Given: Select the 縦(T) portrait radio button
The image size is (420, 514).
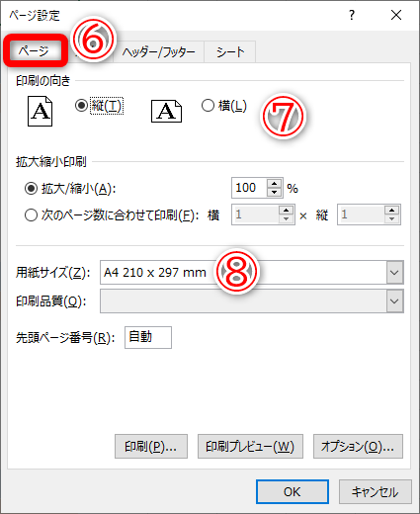Looking at the screenshot, I should 81,106.
